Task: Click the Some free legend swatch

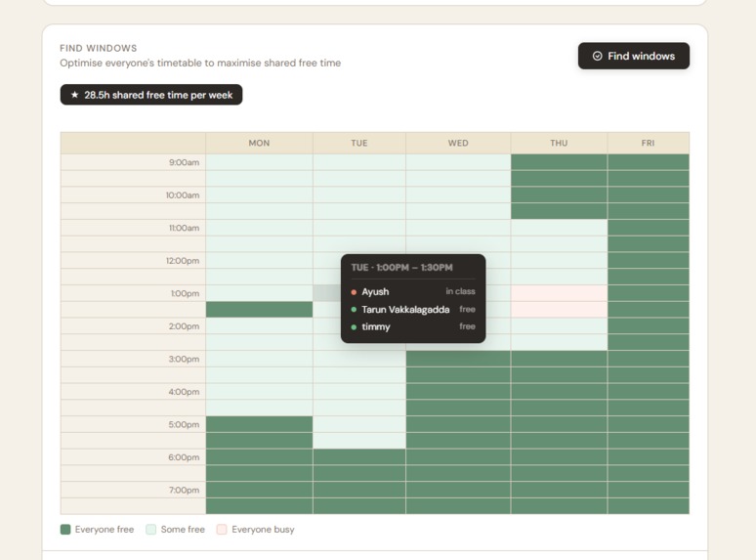Action: (x=151, y=529)
